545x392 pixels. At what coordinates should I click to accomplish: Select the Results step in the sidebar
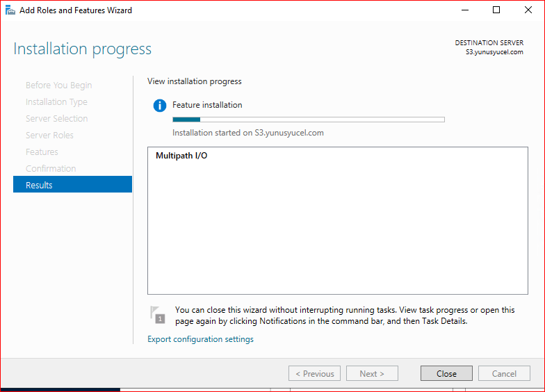(72, 185)
